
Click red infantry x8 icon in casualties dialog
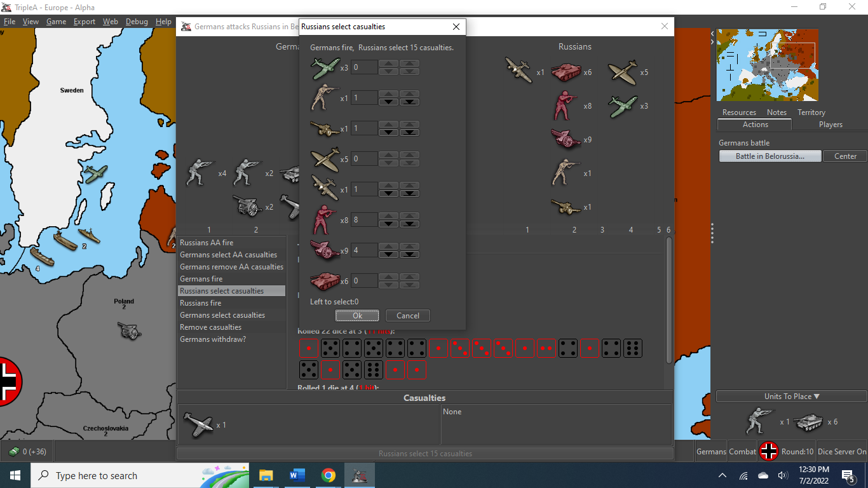(x=325, y=220)
